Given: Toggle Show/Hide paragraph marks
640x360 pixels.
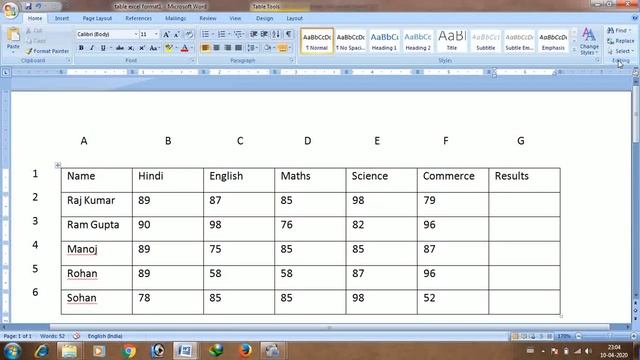Looking at the screenshot, I should point(288,34).
